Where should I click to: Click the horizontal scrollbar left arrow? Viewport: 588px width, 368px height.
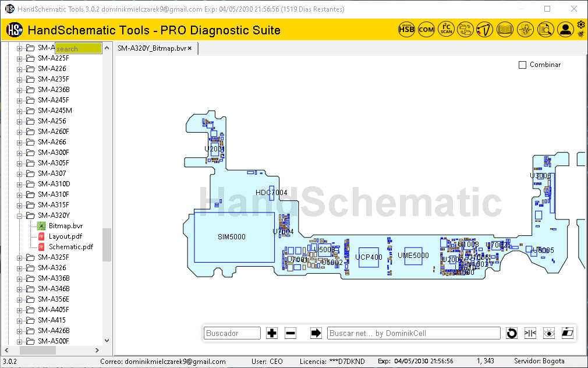[6, 351]
